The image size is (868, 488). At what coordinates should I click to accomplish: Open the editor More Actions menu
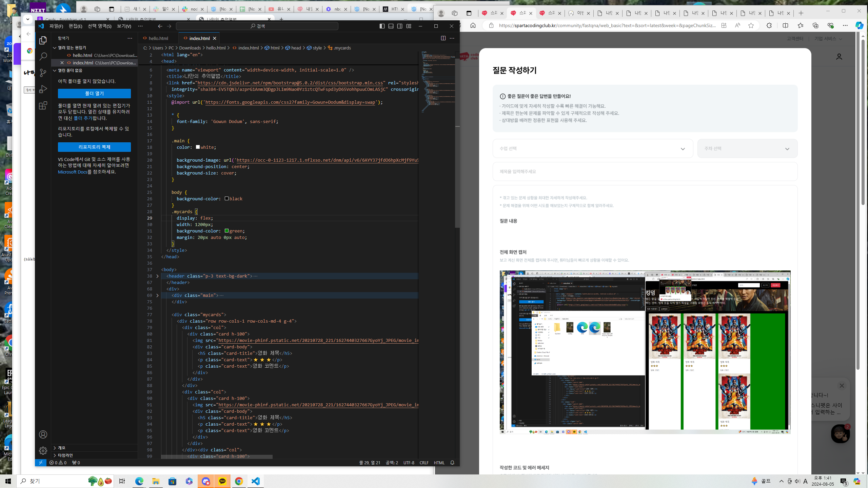452,38
